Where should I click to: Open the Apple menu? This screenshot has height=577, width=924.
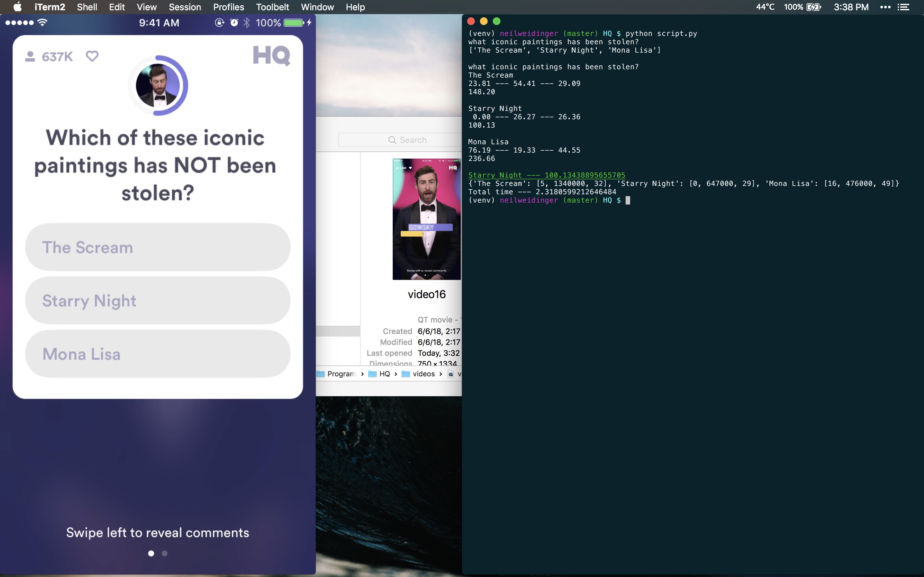click(x=17, y=7)
